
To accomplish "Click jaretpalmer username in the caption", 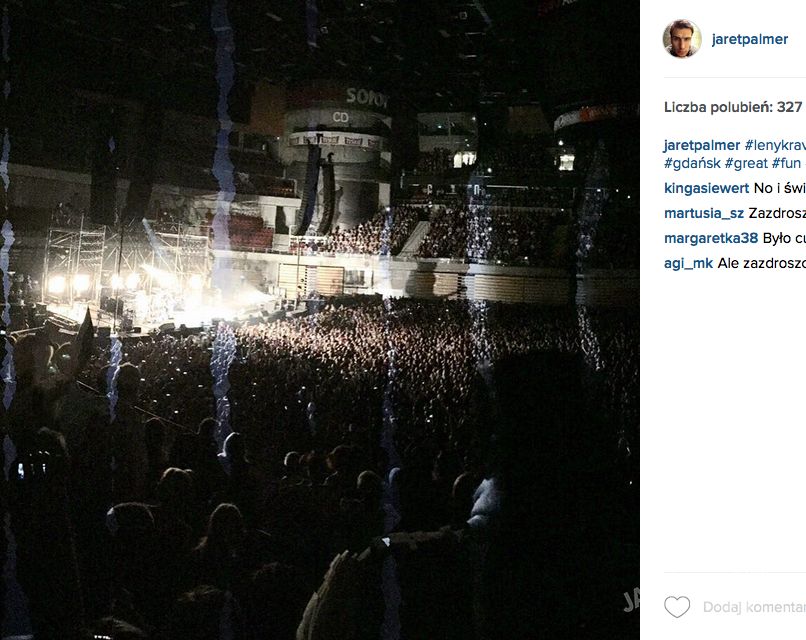I will tap(702, 145).
